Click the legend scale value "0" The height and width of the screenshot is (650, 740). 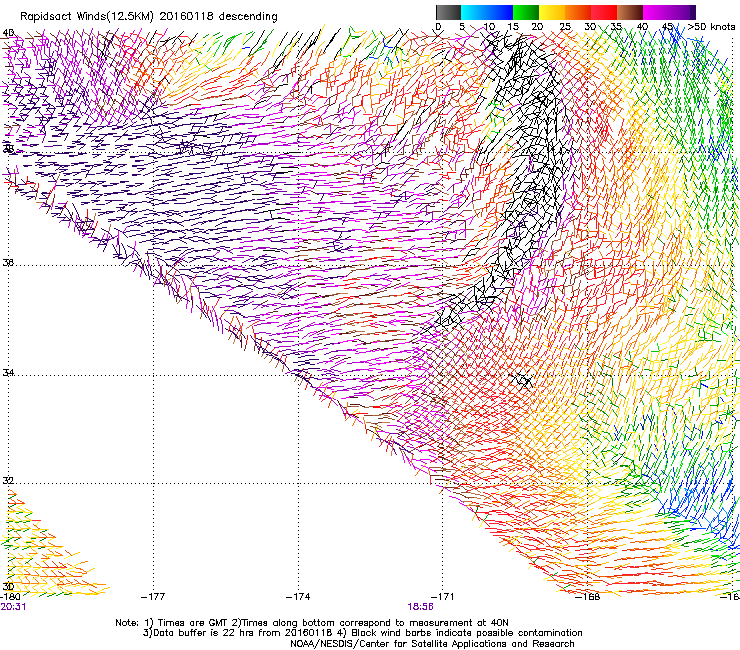point(438,26)
